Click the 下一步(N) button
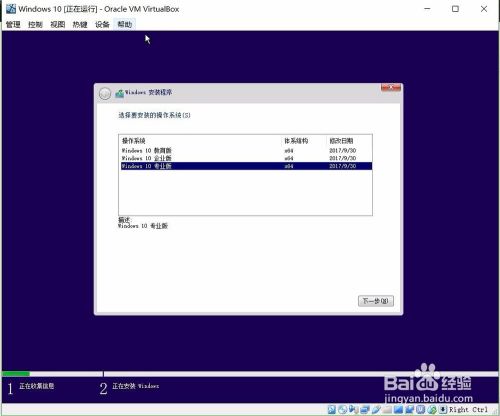 click(376, 301)
